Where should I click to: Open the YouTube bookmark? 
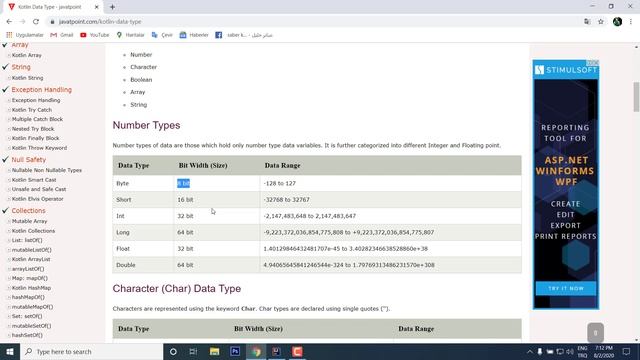tap(95, 35)
